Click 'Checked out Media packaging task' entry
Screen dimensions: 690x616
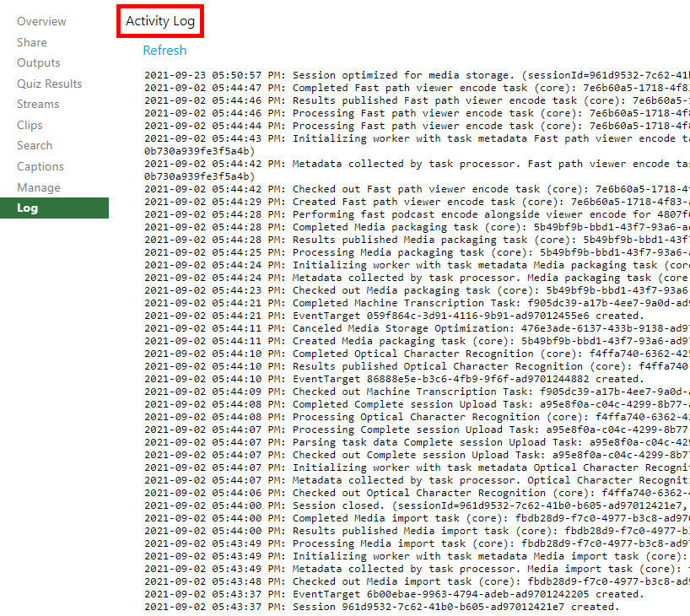click(417, 290)
